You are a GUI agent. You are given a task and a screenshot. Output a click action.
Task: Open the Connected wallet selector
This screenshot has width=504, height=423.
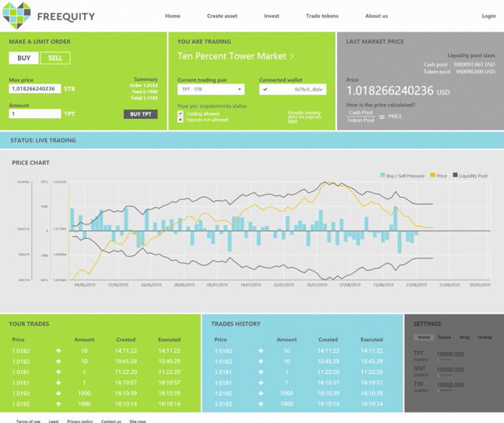click(x=292, y=89)
